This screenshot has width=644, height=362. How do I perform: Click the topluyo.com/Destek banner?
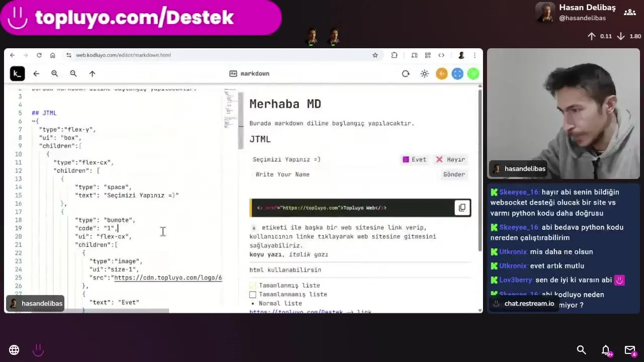click(141, 18)
